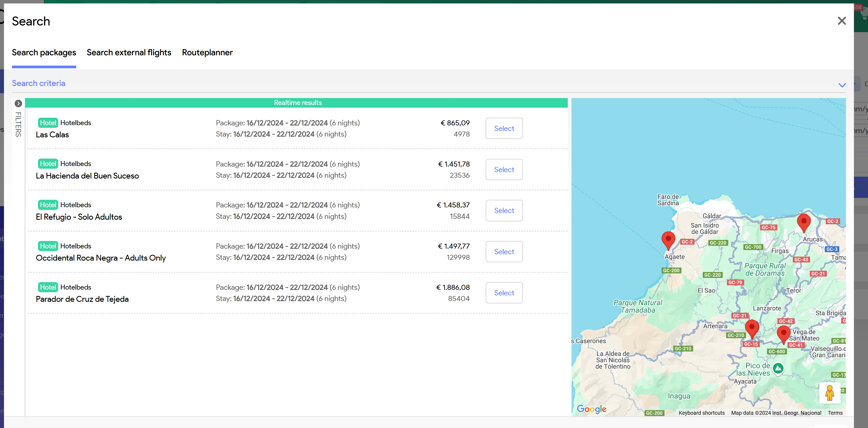
Task: Go to the Search packages tab
Action: (44, 53)
